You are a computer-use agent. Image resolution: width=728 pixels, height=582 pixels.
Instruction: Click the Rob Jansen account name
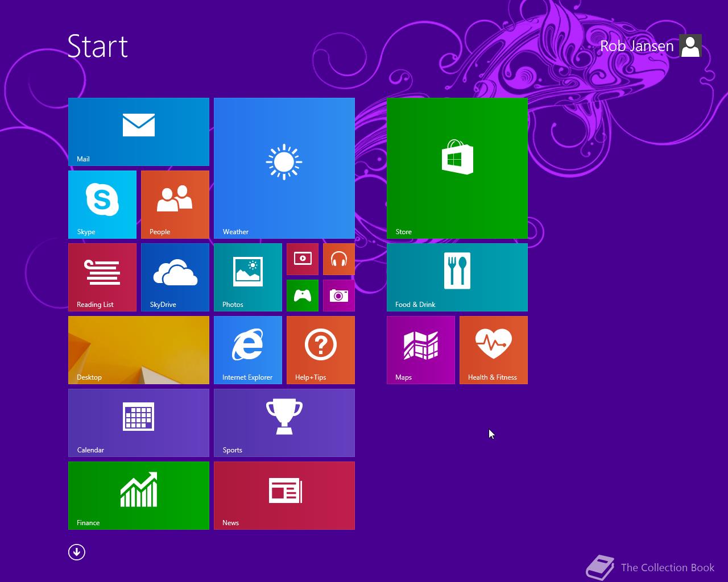point(636,46)
